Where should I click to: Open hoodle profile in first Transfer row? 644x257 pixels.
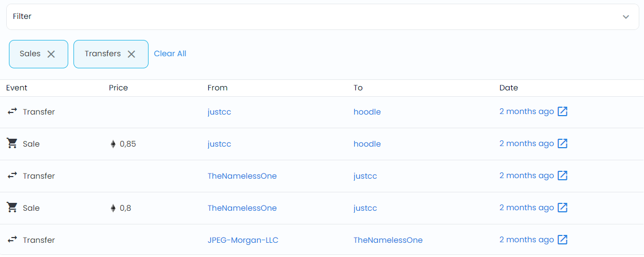tap(367, 112)
